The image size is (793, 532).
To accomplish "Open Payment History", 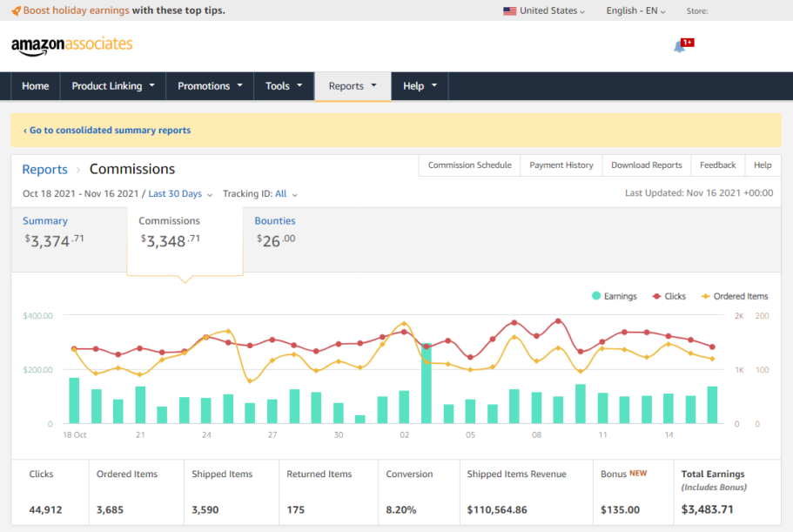I will pyautogui.click(x=561, y=165).
